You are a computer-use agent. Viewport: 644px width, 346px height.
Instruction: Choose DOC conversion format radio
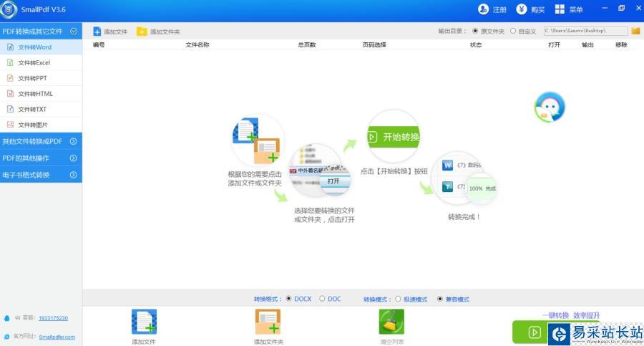tap(322, 299)
